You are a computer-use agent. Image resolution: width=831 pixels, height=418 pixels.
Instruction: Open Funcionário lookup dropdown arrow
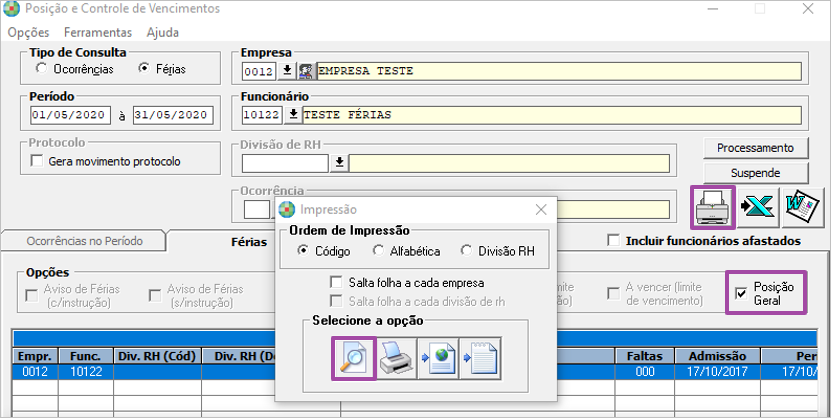(x=293, y=114)
